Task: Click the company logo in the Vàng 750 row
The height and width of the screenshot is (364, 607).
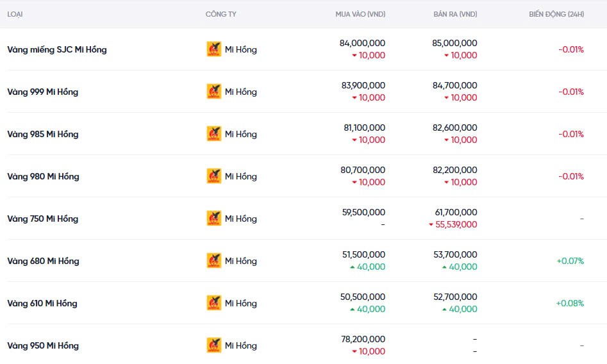Action: pos(213,219)
